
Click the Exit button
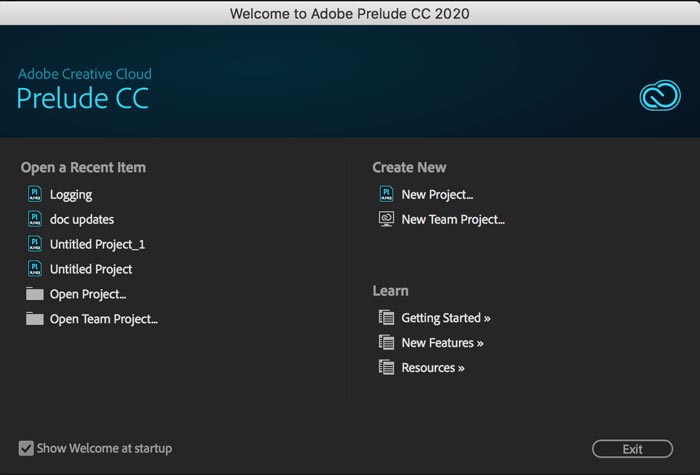632,449
